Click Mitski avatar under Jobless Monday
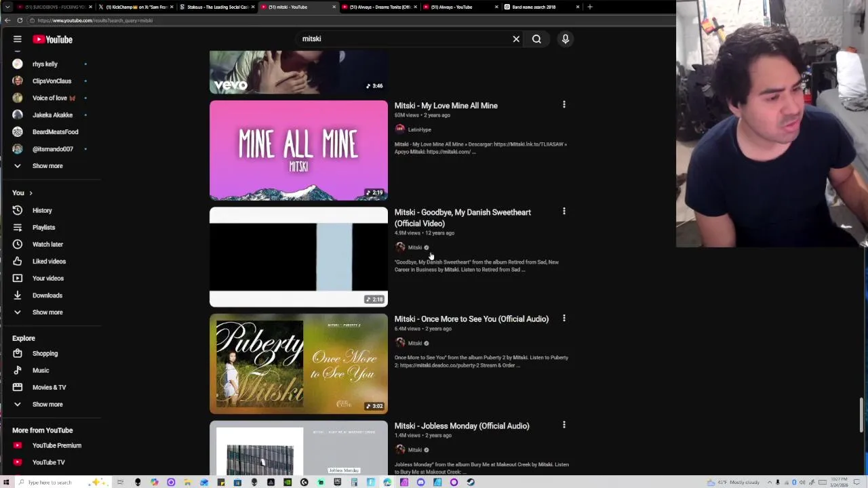The height and width of the screenshot is (488, 868). (400, 449)
